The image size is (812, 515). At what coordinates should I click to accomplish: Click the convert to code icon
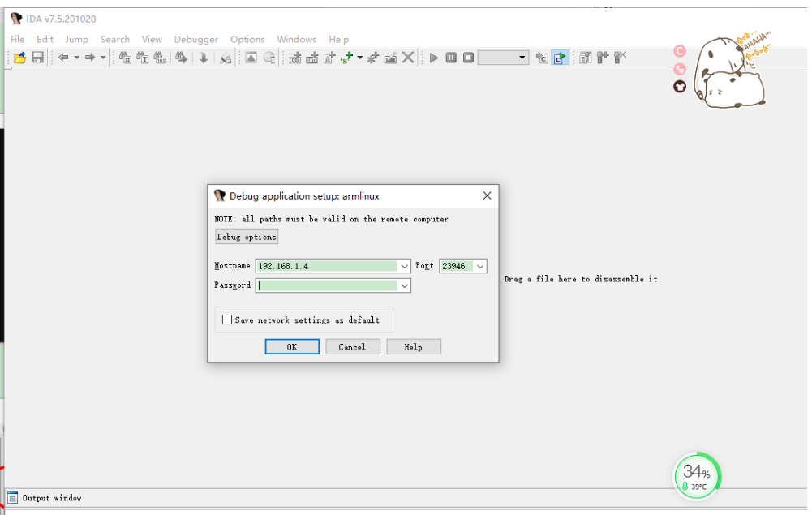[x=295, y=58]
